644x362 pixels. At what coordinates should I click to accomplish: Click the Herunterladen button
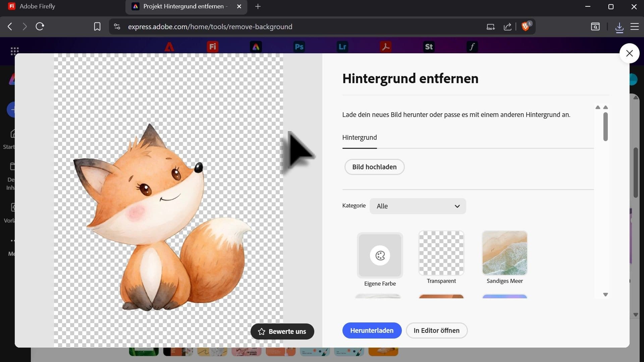click(x=372, y=330)
